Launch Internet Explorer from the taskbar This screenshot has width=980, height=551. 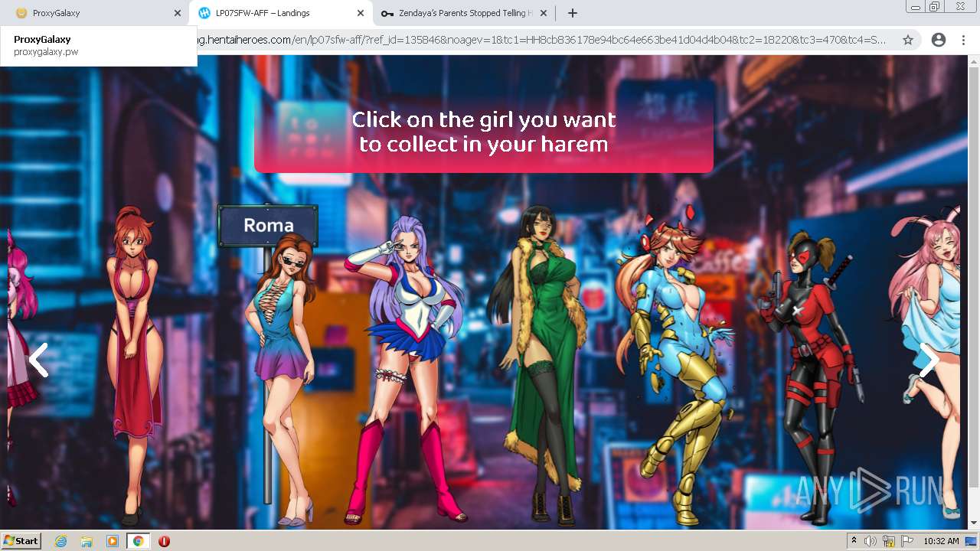coord(60,541)
